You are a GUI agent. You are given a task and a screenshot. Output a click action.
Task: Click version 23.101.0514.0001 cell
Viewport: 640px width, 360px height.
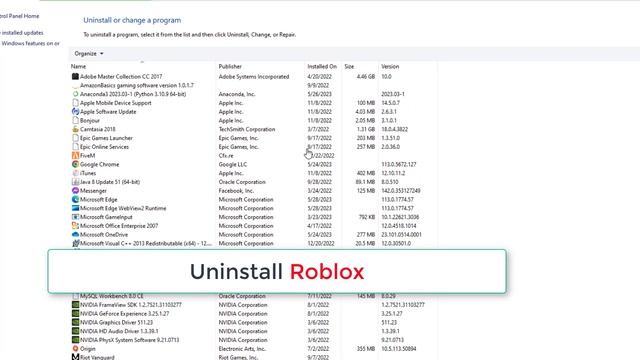click(402, 235)
